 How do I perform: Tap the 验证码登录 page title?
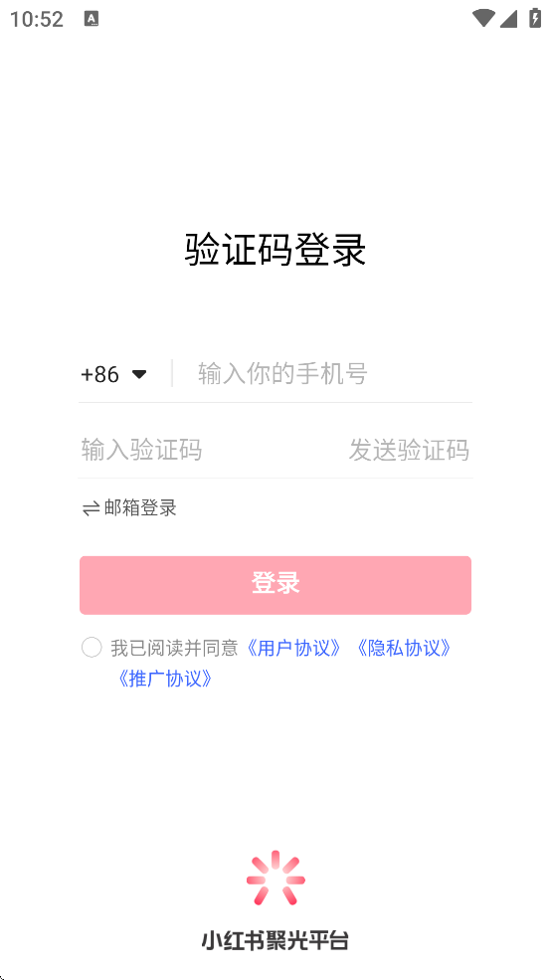pyautogui.click(x=275, y=250)
